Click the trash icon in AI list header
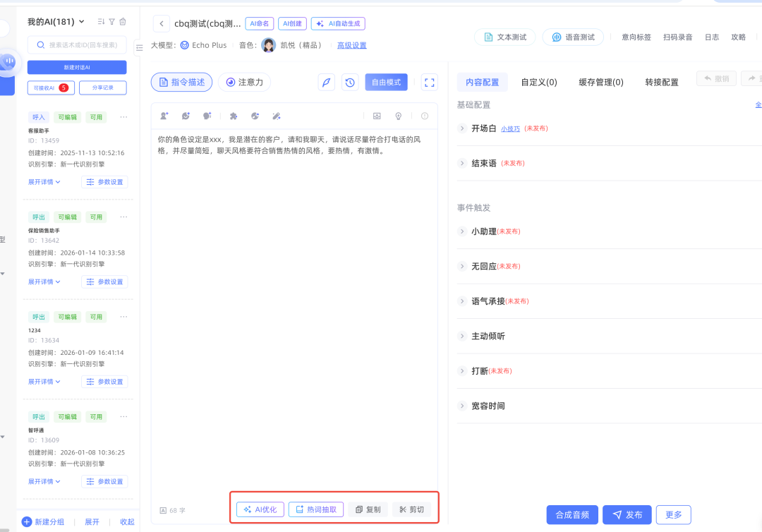 point(123,22)
